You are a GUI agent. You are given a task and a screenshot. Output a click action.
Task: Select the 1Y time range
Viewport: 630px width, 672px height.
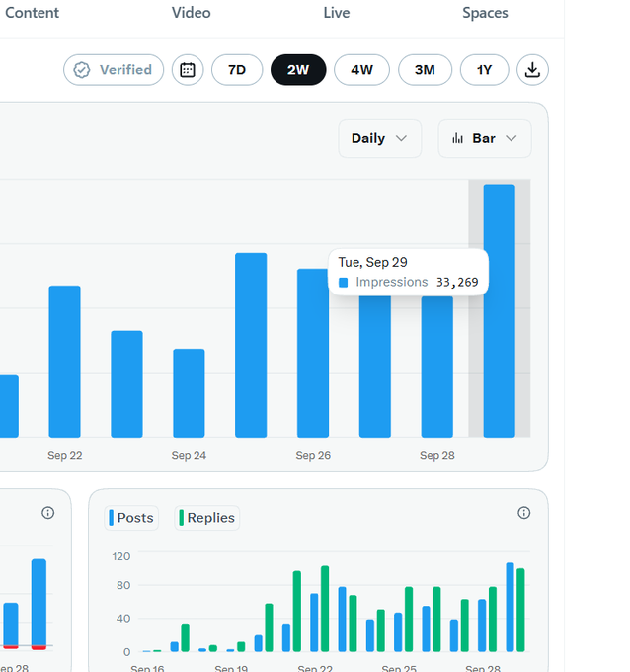tap(485, 70)
